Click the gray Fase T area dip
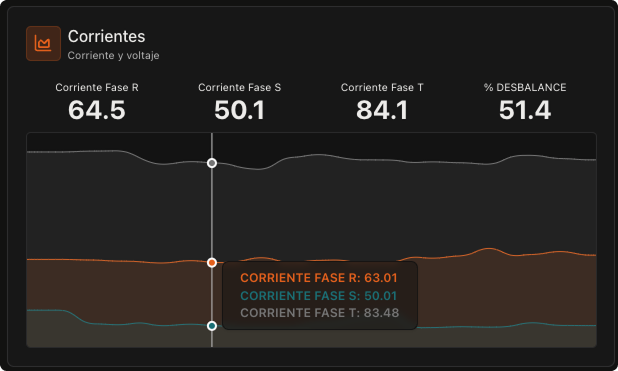Screen dimensions: 618x371 tap(258, 169)
